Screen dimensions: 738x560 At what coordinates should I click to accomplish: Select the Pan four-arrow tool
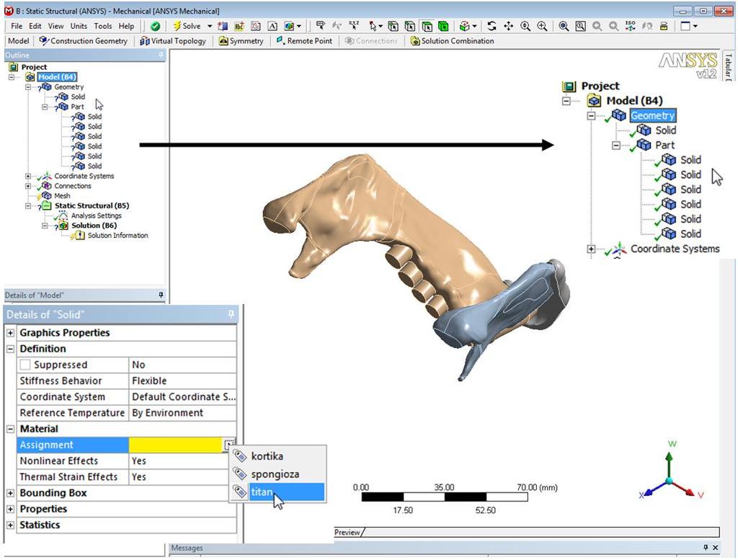tap(508, 27)
